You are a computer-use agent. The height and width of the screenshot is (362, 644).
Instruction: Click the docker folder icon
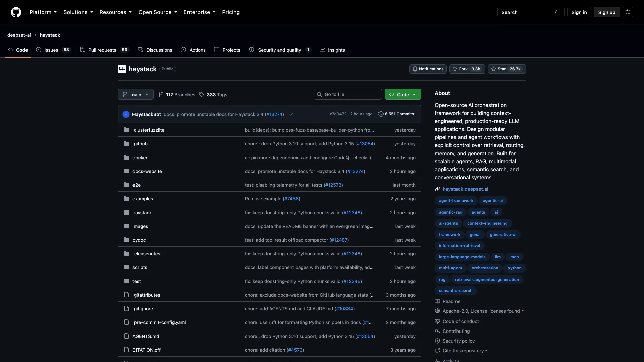126,157
